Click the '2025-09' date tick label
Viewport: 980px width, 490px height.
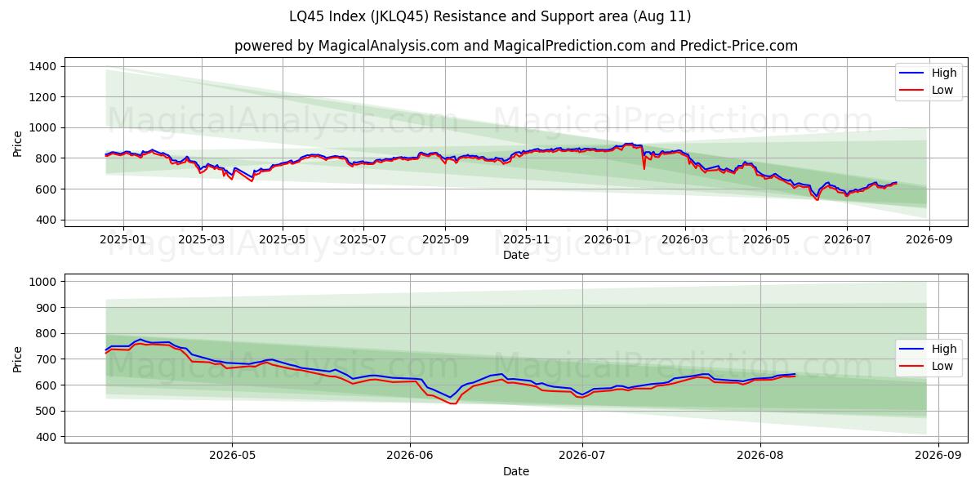pyautogui.click(x=445, y=240)
